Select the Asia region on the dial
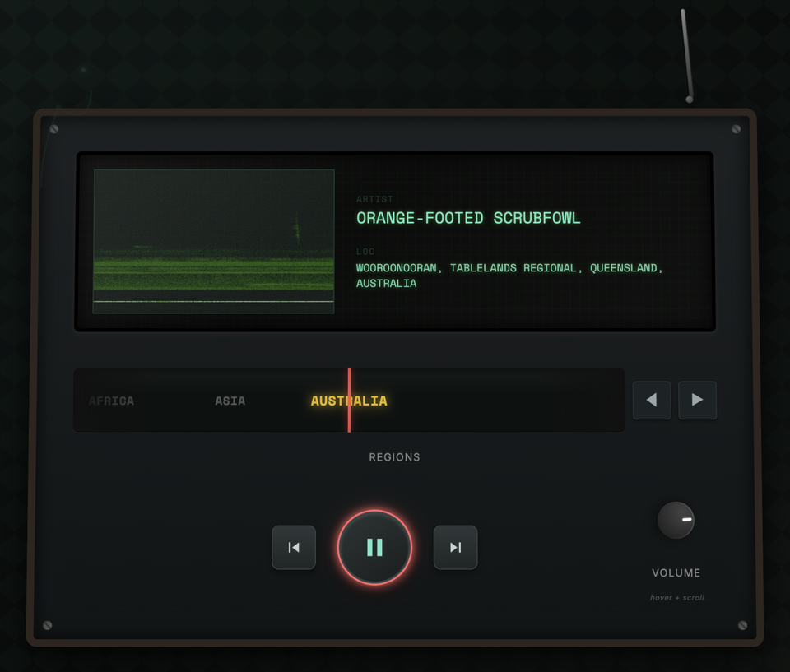The width and height of the screenshot is (790, 672). click(230, 401)
